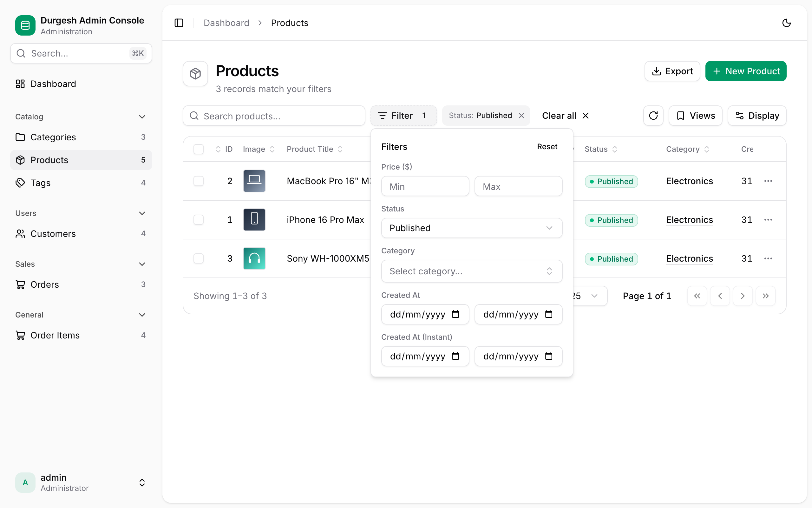
Task: Go to the next page
Action: pyautogui.click(x=743, y=296)
